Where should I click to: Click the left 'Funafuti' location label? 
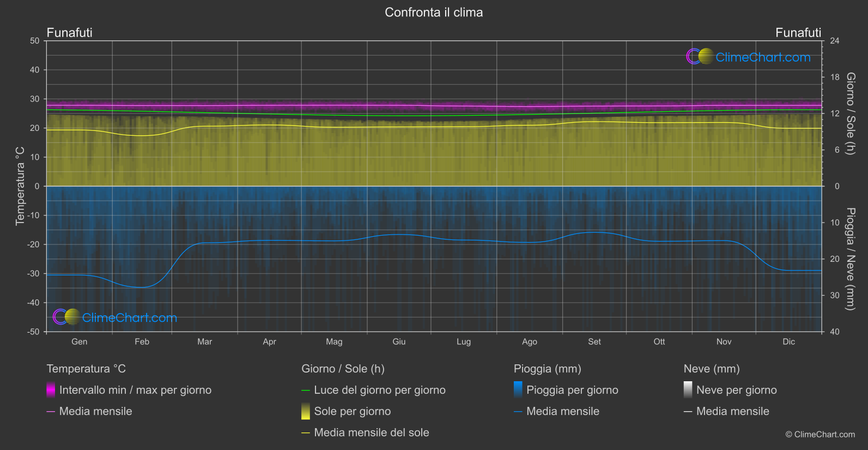pyautogui.click(x=69, y=33)
